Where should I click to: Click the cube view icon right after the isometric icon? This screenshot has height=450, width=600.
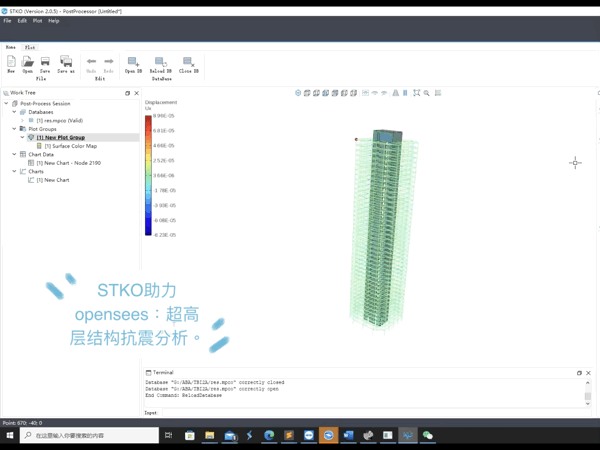point(307,93)
